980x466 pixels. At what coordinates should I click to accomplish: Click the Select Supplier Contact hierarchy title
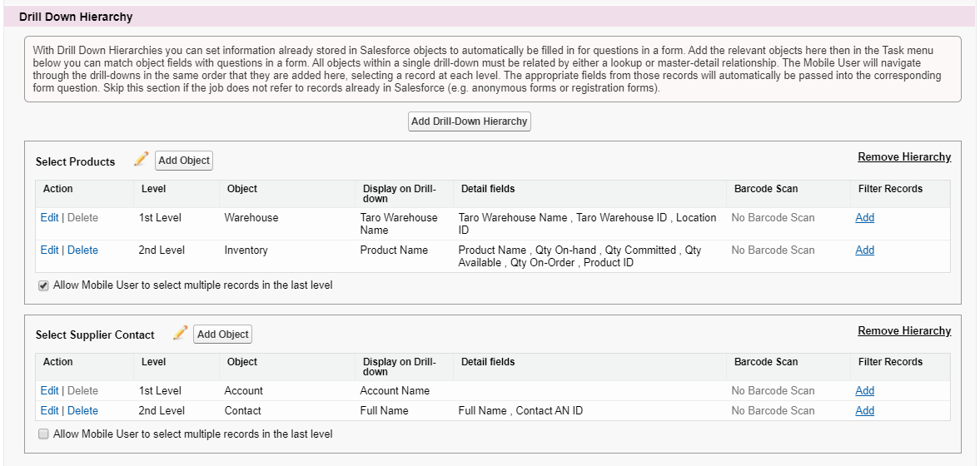[94, 335]
